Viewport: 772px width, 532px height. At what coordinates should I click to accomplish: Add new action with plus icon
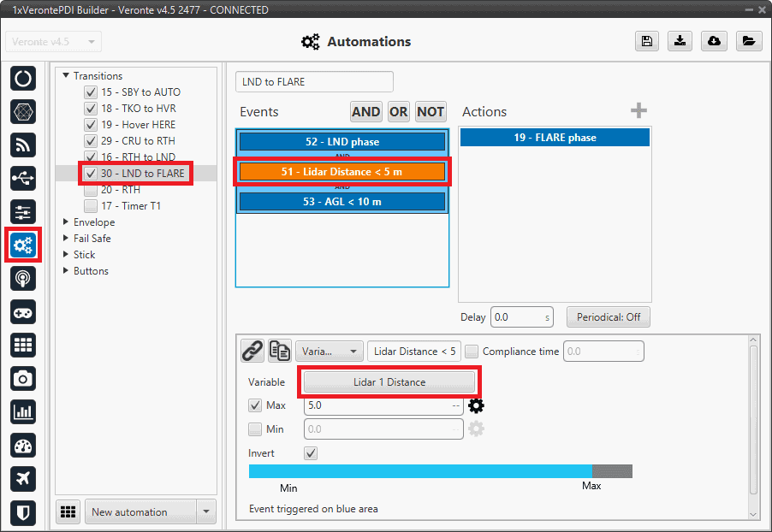pyautogui.click(x=638, y=111)
